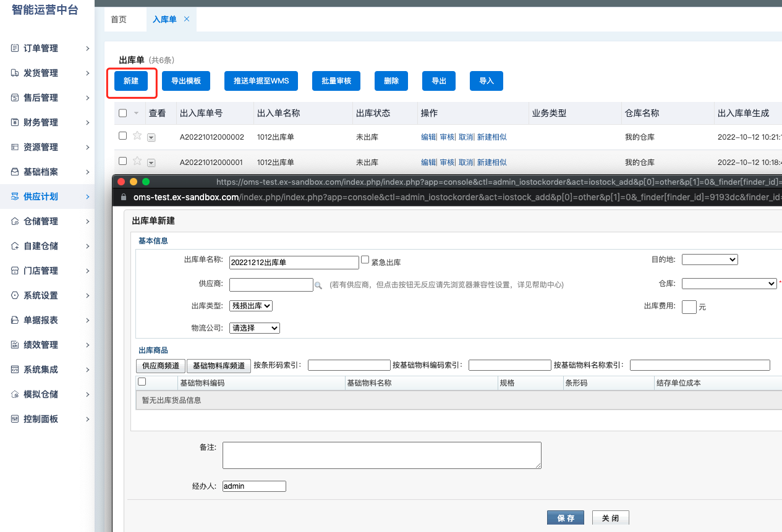Expand the 财务管理 menu chevron

coord(88,122)
